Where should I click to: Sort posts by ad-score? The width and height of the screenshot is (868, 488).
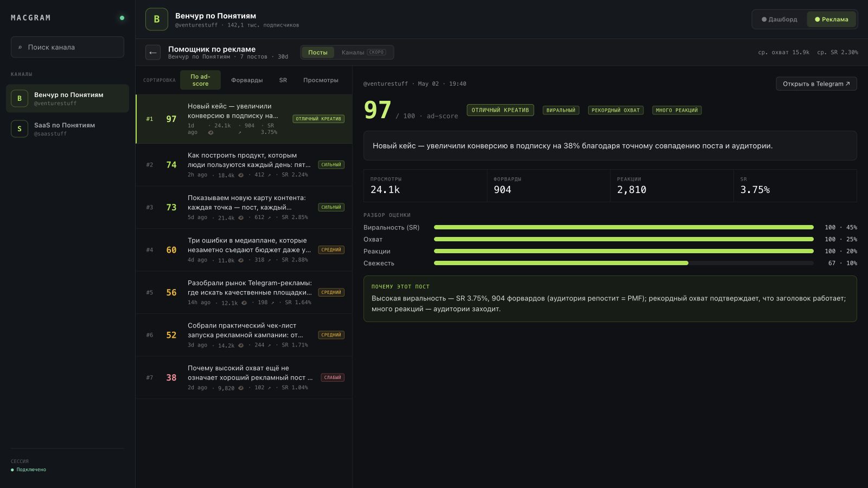tap(200, 80)
